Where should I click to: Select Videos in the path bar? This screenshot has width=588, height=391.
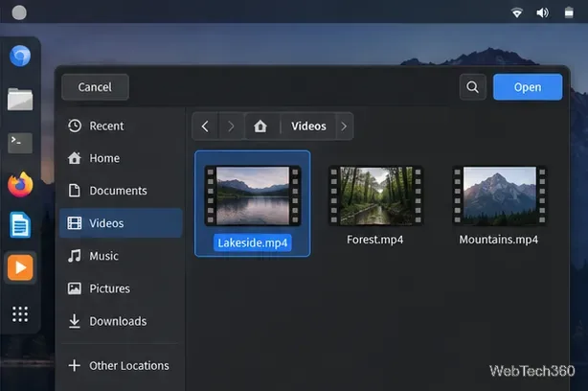click(x=308, y=126)
